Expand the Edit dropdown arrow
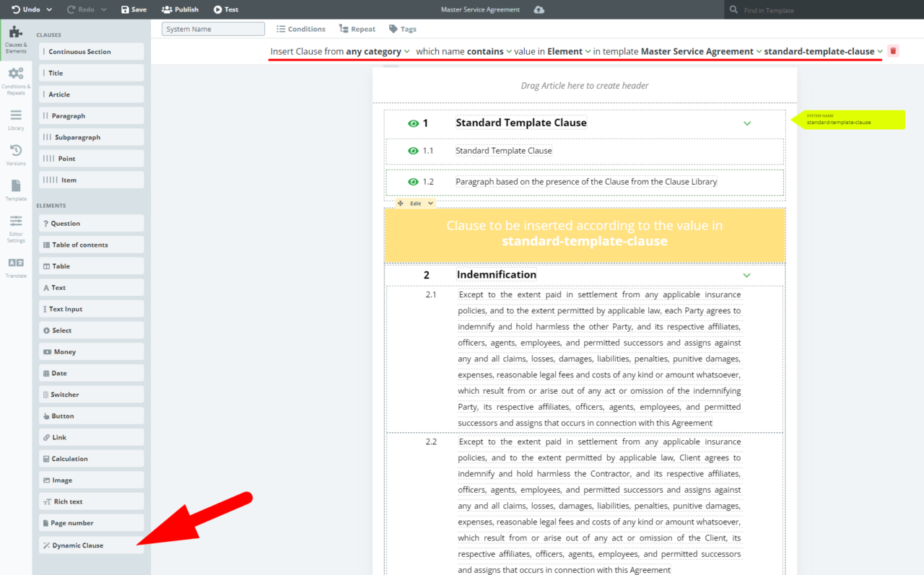Viewport: 924px width, 575px height. [429, 203]
